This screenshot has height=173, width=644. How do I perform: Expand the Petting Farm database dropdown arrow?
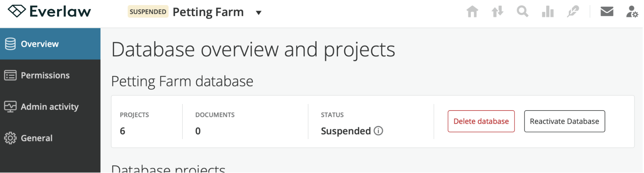pyautogui.click(x=259, y=13)
